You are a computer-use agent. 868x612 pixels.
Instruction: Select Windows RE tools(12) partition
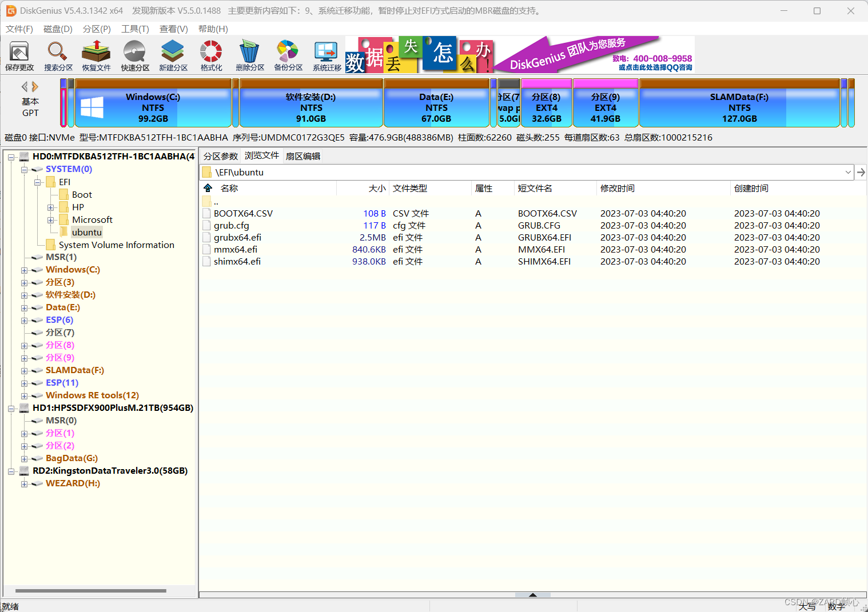pyautogui.click(x=92, y=395)
